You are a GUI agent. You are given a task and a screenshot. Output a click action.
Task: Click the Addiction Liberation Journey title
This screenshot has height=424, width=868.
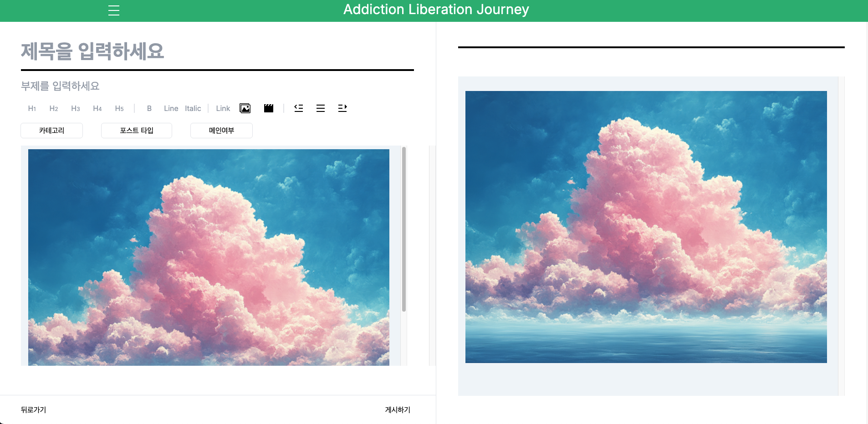[436, 10]
